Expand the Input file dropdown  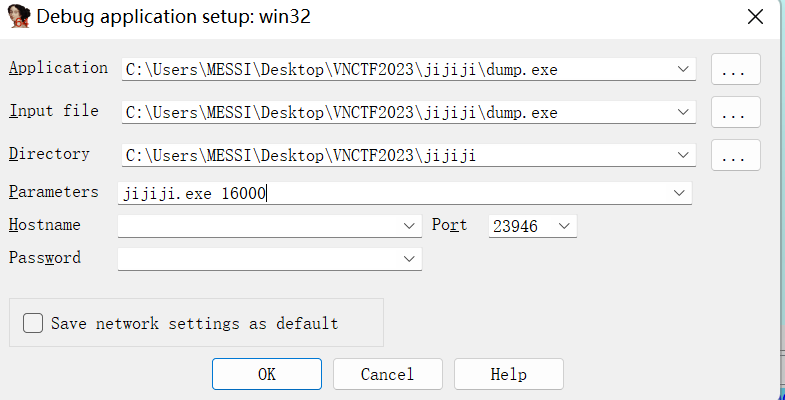coord(683,112)
